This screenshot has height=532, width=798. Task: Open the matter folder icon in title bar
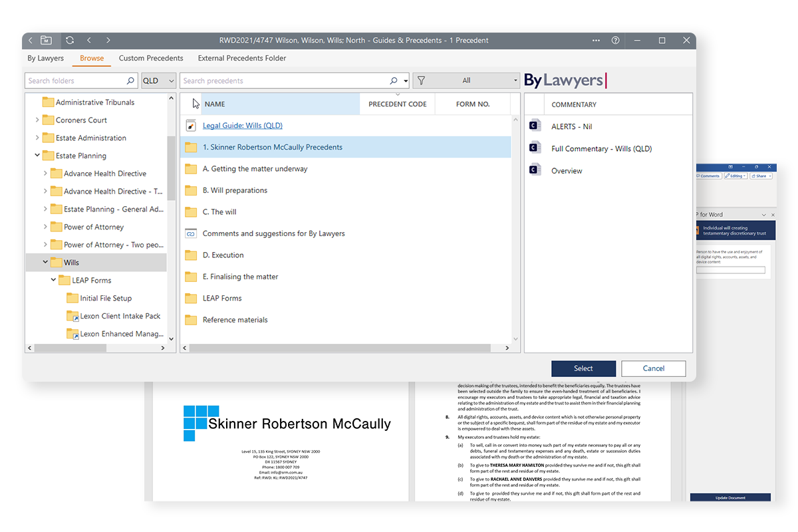coord(46,41)
